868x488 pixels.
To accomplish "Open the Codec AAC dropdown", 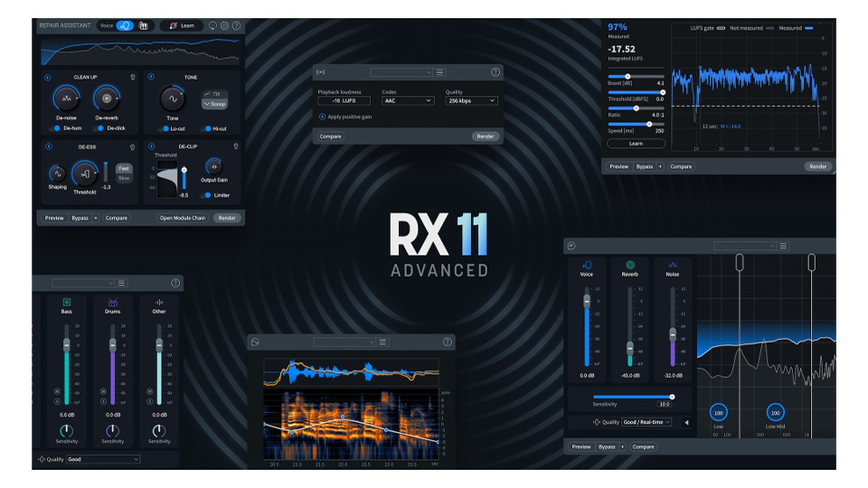I will pyautogui.click(x=407, y=101).
